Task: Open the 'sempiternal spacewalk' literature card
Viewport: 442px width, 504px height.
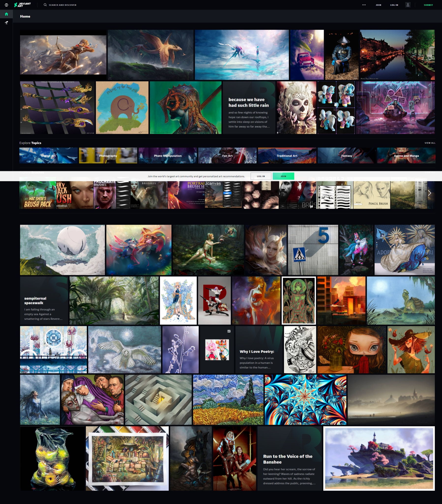Action: point(44,300)
